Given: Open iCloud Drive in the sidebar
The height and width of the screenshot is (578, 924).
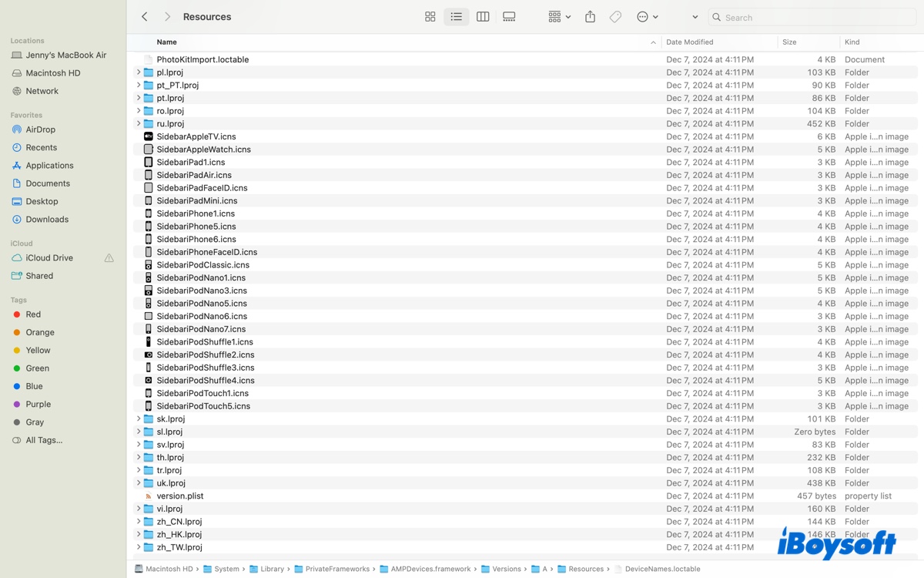Looking at the screenshot, I should pyautogui.click(x=49, y=258).
